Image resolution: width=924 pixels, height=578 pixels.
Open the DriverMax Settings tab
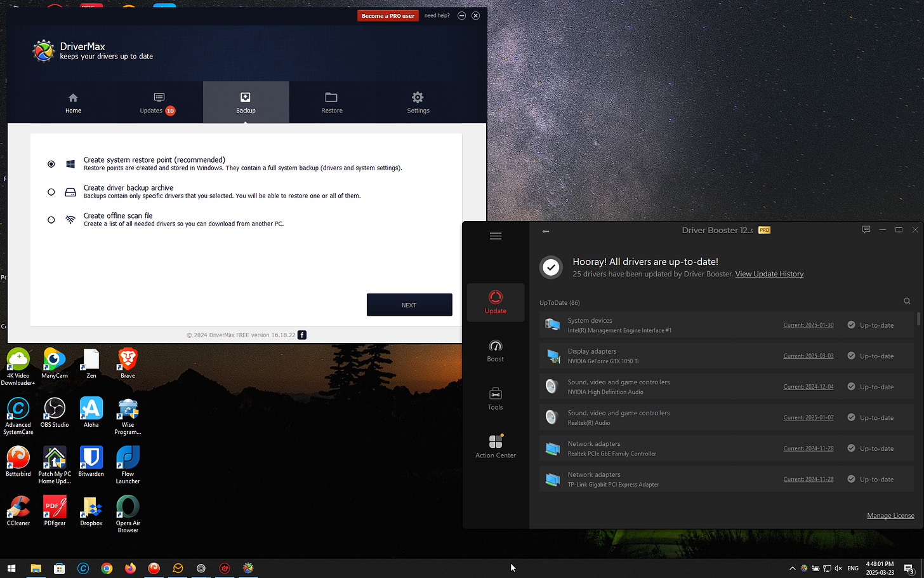pos(418,102)
